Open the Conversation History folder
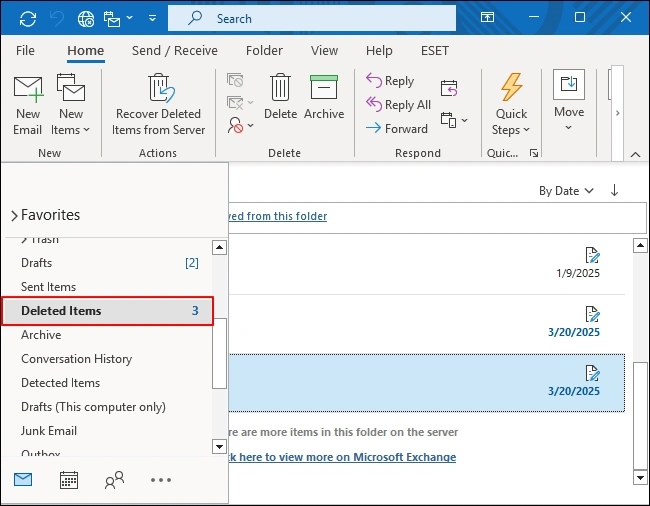Image resolution: width=650 pixels, height=506 pixels. (x=109, y=359)
